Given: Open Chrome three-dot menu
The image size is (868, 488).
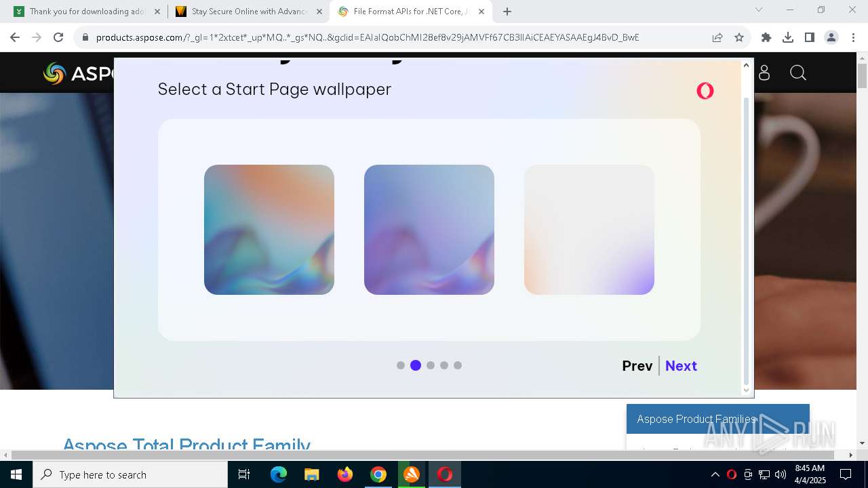Looking at the screenshot, I should click(852, 37).
